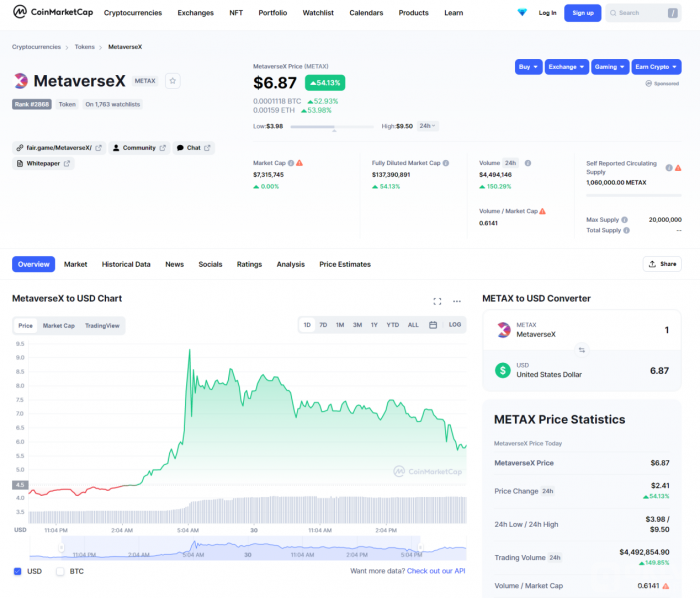Open chart calendar date picker
700x598 pixels.
click(433, 325)
